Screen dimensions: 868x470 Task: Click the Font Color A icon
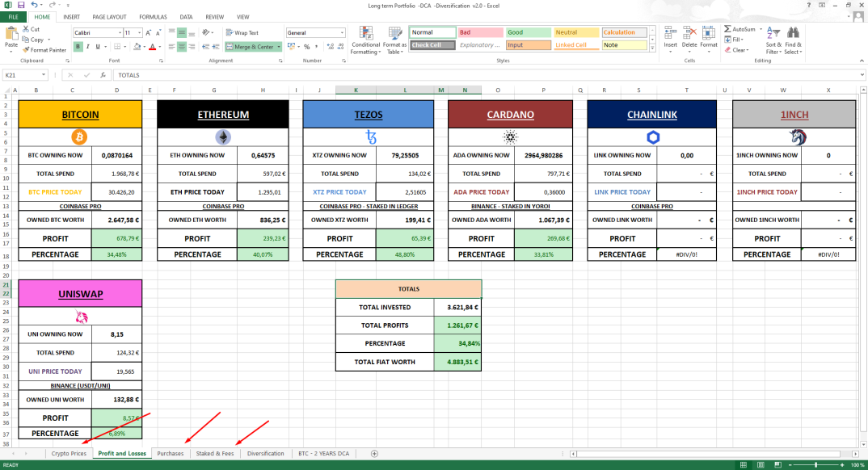152,47
